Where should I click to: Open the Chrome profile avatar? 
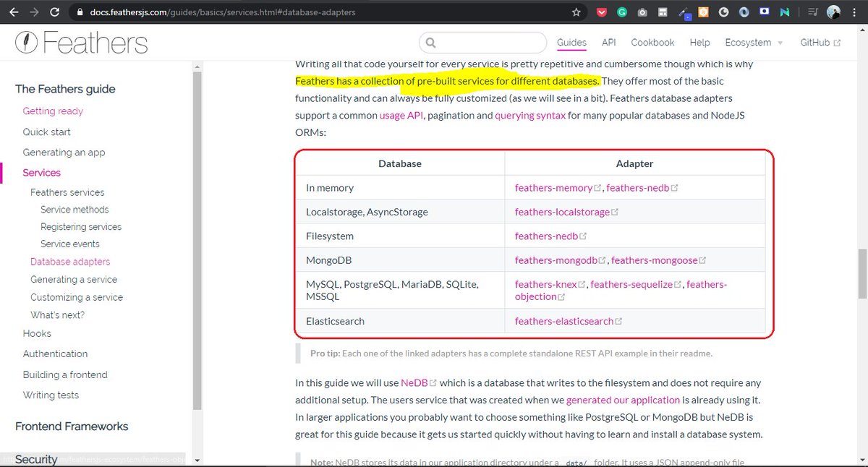(x=833, y=12)
